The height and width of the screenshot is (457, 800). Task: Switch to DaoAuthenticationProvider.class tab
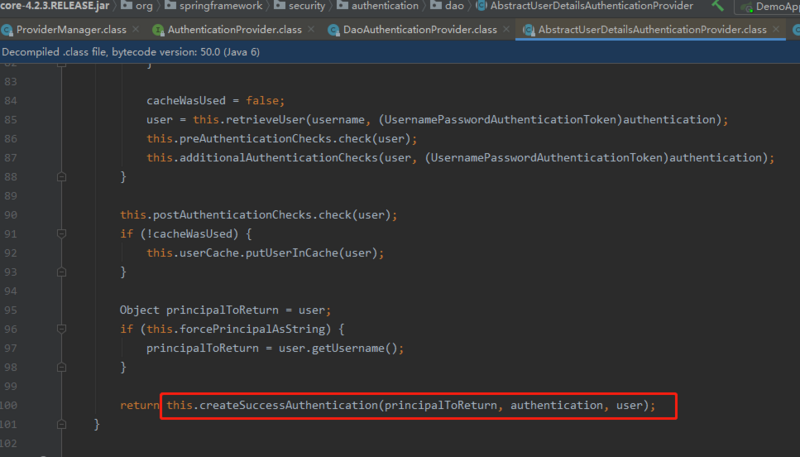coord(419,30)
